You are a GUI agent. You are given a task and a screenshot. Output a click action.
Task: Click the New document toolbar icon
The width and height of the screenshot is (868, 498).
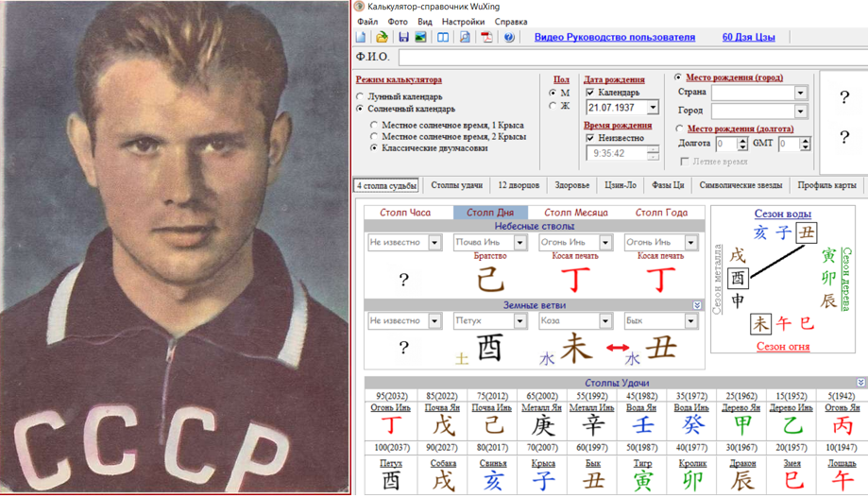tap(361, 37)
